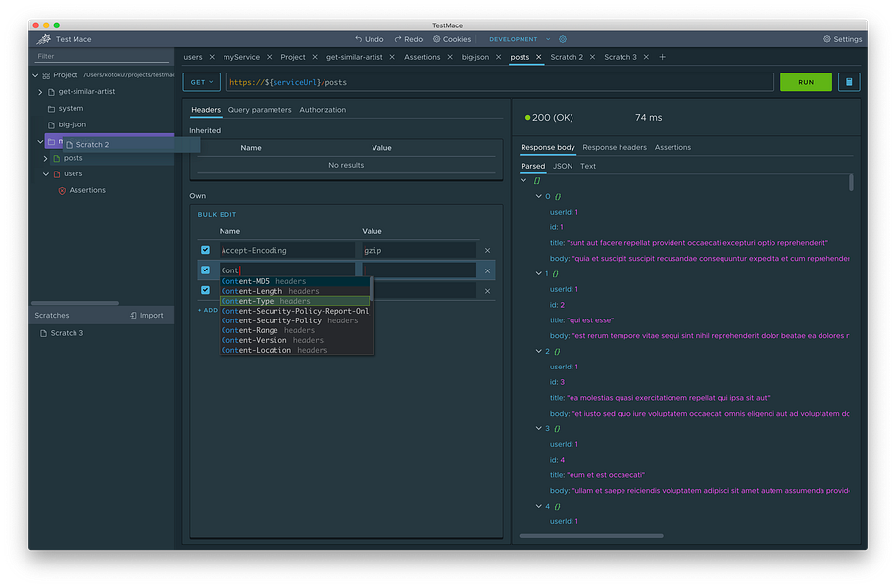Click the gzip value field

tap(419, 250)
